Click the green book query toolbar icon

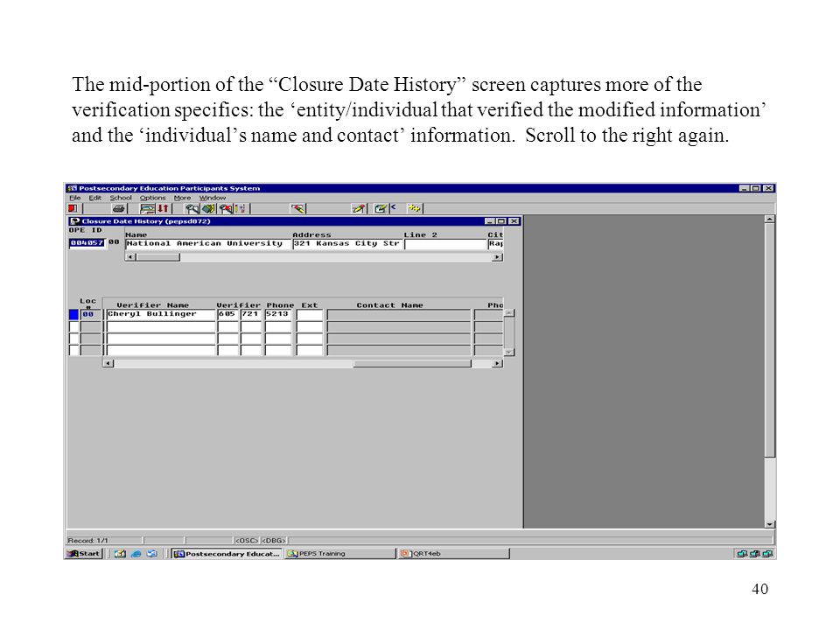[207, 208]
